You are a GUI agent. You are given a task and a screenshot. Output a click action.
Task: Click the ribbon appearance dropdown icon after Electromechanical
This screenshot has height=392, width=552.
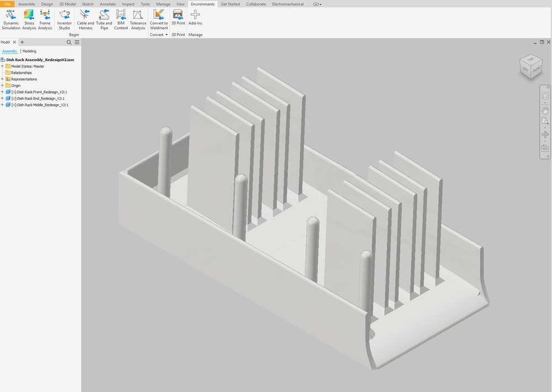click(317, 4)
